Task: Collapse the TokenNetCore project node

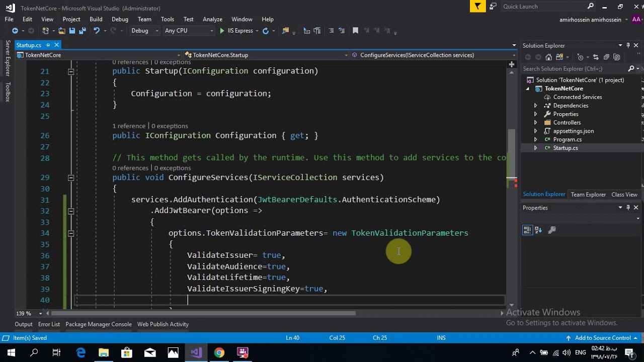Action: coord(528,88)
